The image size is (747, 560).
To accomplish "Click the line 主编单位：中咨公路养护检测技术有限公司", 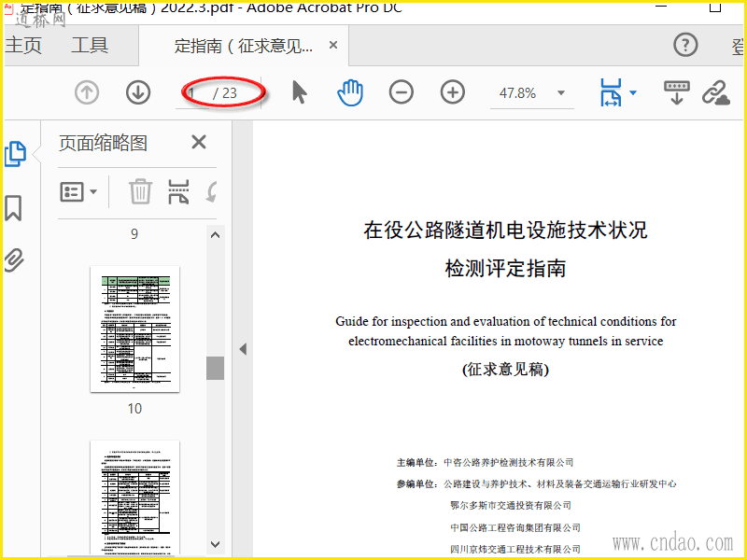I will [x=485, y=462].
